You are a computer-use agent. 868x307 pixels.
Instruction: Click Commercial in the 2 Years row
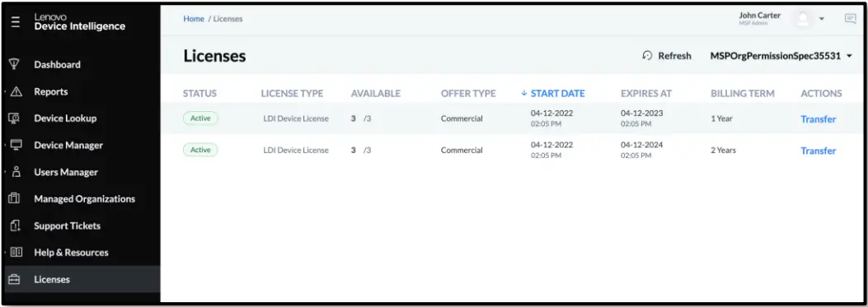click(x=462, y=150)
